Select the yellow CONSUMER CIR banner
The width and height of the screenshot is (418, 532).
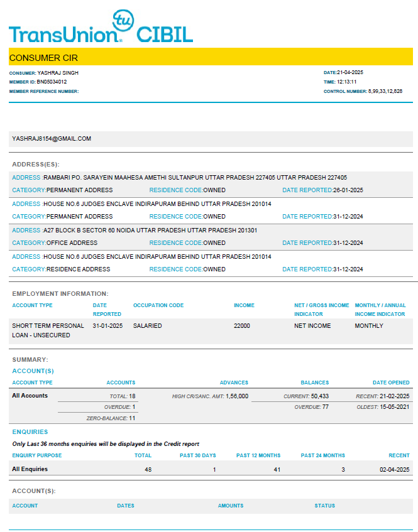(x=211, y=57)
